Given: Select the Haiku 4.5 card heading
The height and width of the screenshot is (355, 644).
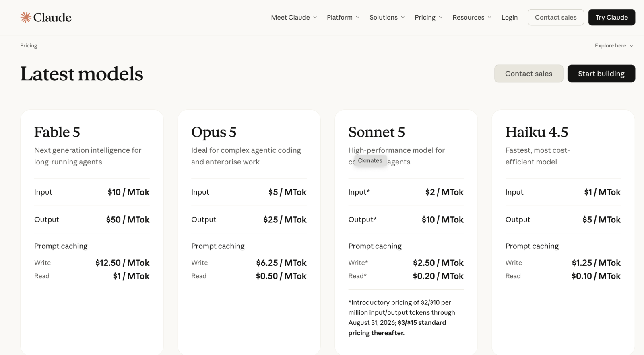Looking at the screenshot, I should (537, 132).
